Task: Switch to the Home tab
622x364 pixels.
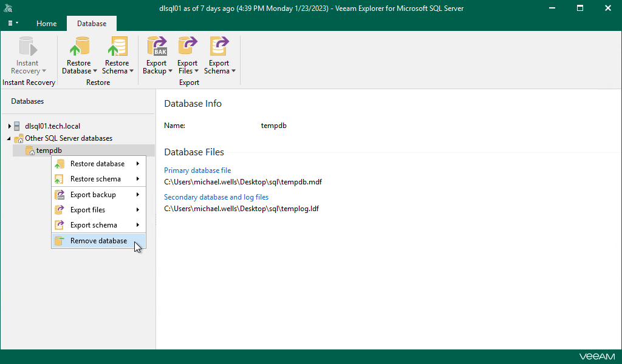Action: tap(46, 24)
